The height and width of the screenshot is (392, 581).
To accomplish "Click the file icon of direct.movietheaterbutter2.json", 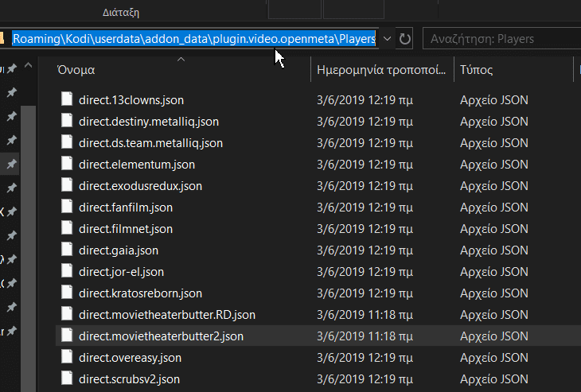I will coord(67,335).
